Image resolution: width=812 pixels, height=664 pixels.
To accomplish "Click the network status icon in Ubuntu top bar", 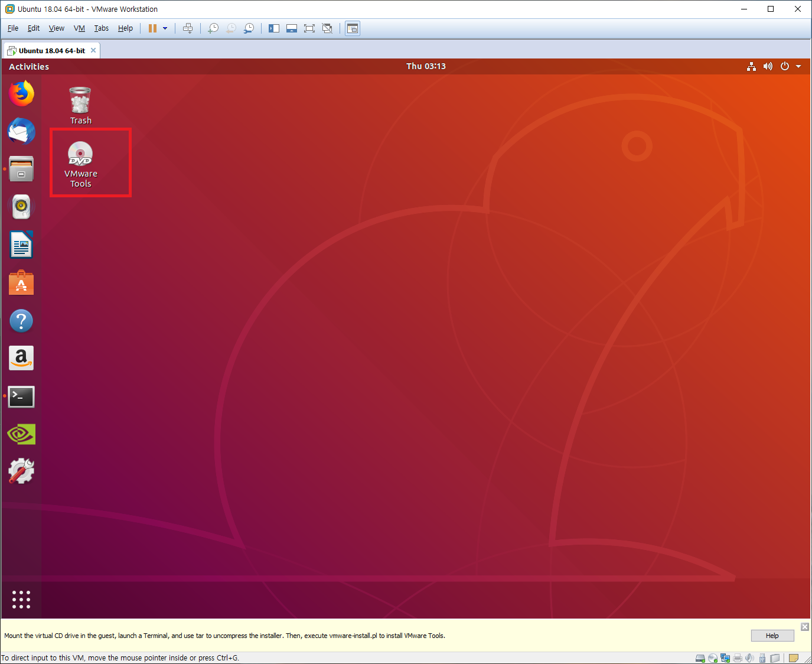I will click(751, 66).
